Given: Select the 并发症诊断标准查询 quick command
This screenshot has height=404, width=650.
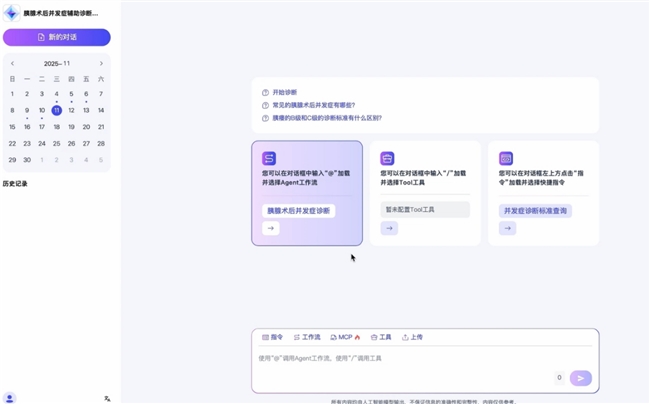Looking at the screenshot, I should [535, 211].
